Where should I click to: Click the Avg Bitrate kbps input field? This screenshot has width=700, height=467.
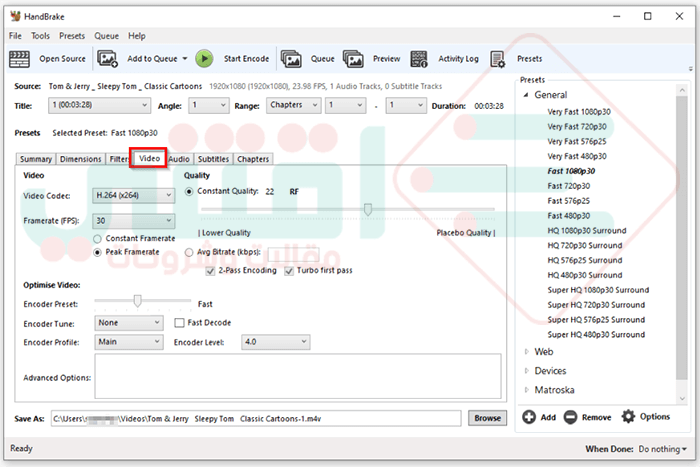[293, 254]
